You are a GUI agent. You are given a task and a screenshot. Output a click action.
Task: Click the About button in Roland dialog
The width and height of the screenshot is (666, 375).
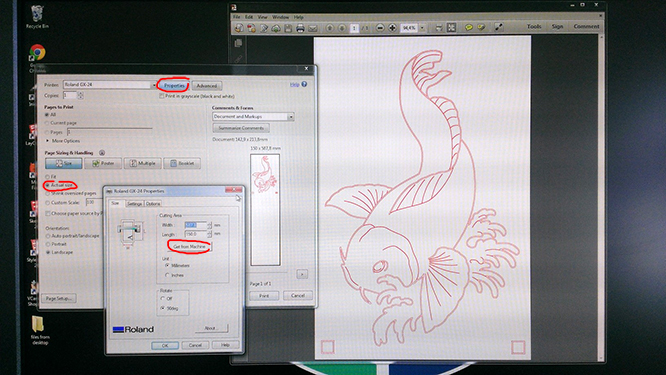211,328
